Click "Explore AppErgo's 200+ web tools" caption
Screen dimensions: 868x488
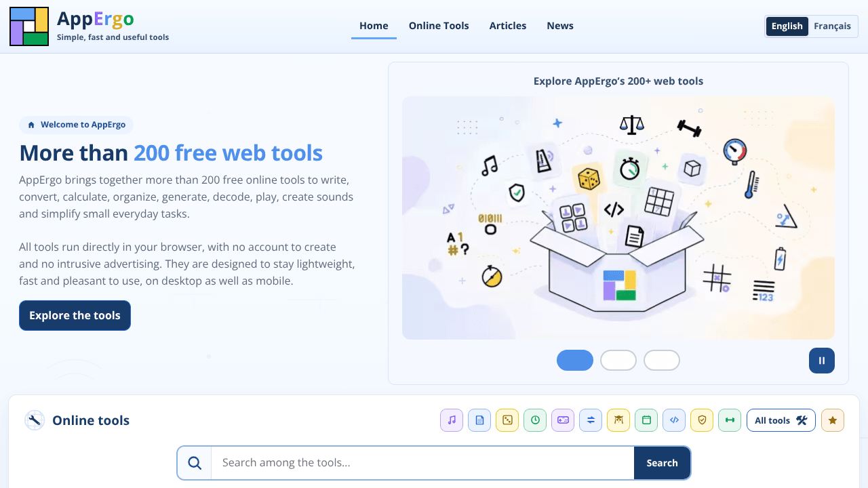pos(618,81)
